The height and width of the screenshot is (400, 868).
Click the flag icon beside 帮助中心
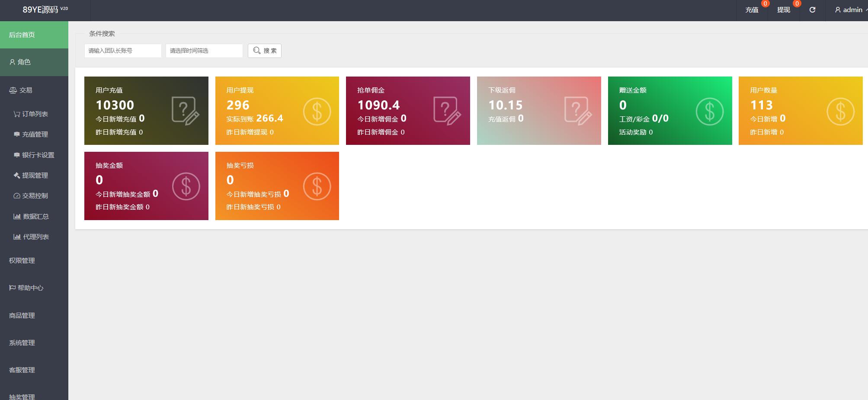(x=12, y=288)
